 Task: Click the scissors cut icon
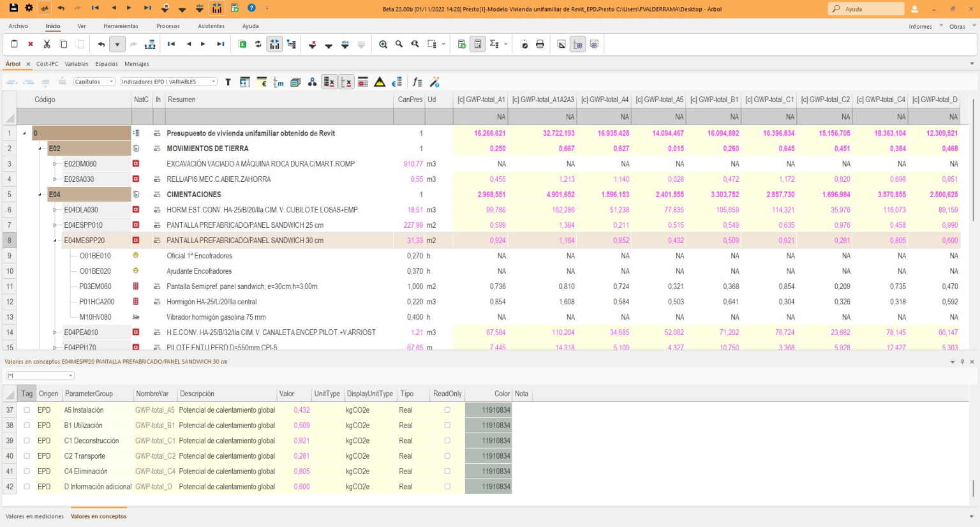47,45
